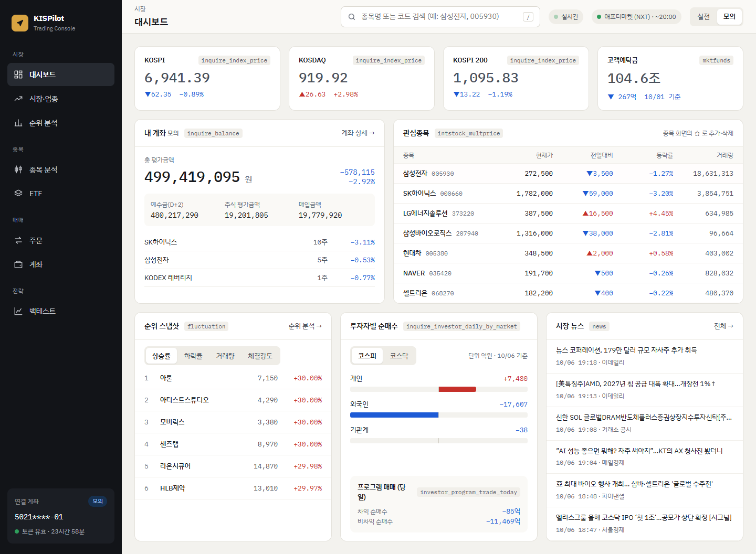
Task: Click the KOSDAQ index card value
Action: 323,78
